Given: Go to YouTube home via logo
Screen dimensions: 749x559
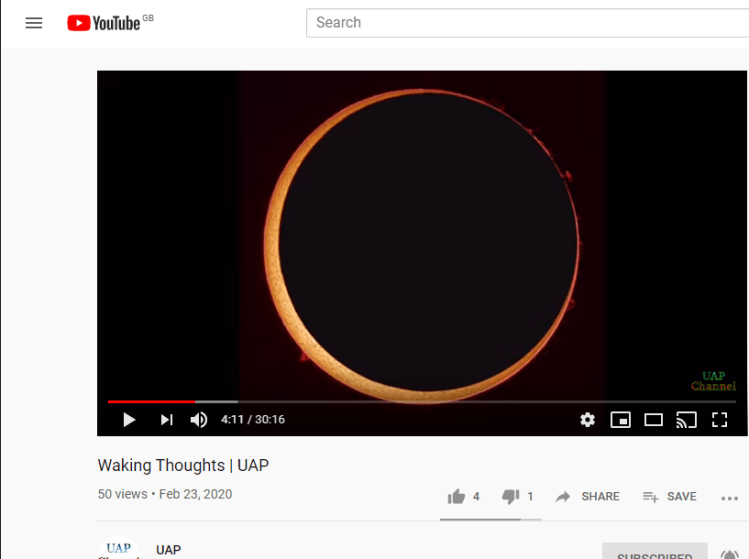Looking at the screenshot, I should point(104,22).
